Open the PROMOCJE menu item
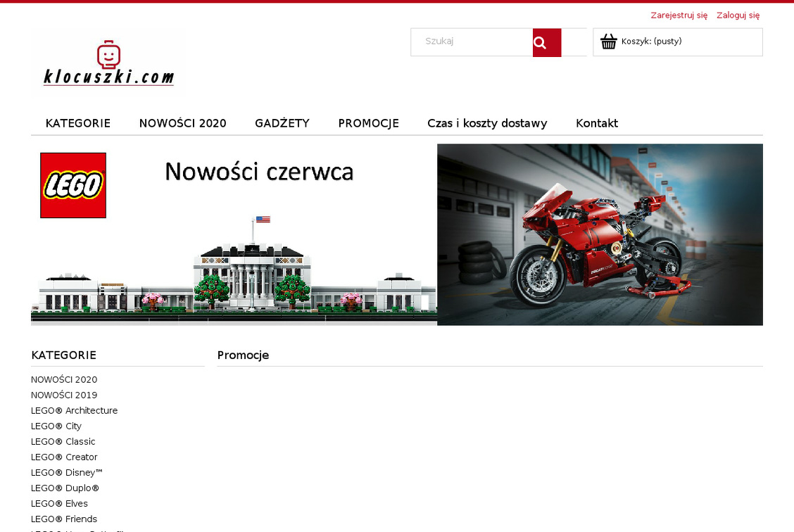Screen dimensions: 794x532 point(369,123)
